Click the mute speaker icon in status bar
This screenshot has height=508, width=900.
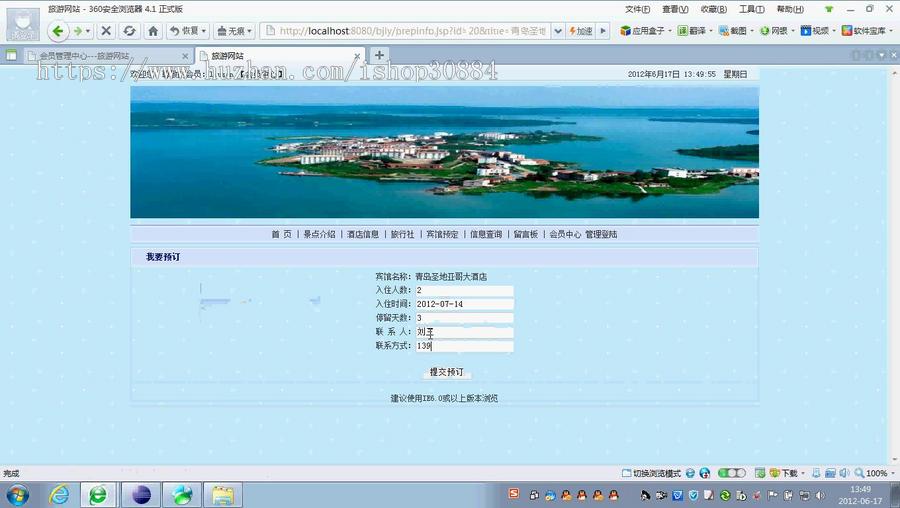[844, 473]
